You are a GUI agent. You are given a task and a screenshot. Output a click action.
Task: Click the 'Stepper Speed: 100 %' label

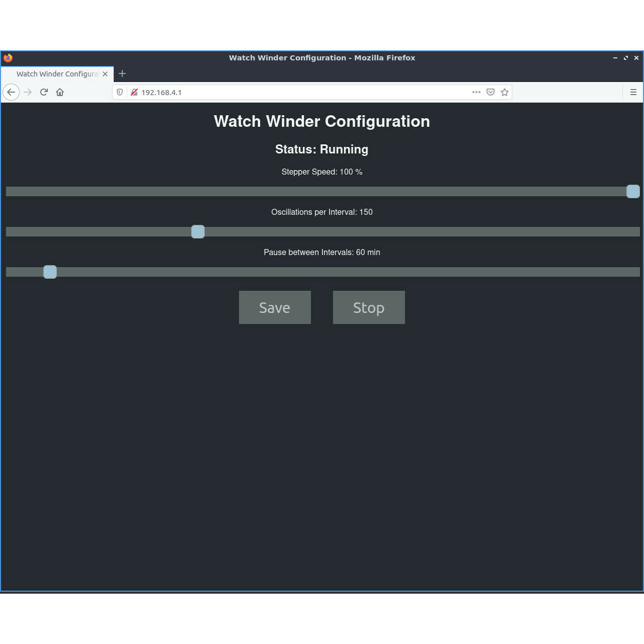(x=322, y=172)
